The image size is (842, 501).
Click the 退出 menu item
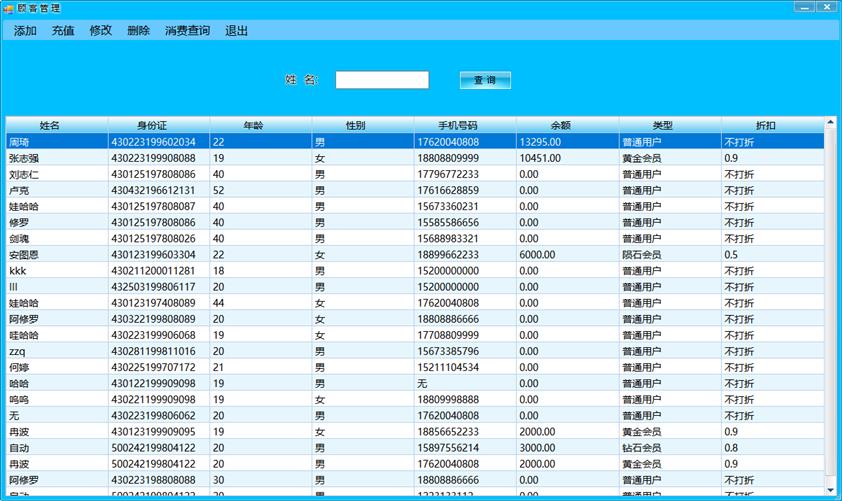(237, 31)
